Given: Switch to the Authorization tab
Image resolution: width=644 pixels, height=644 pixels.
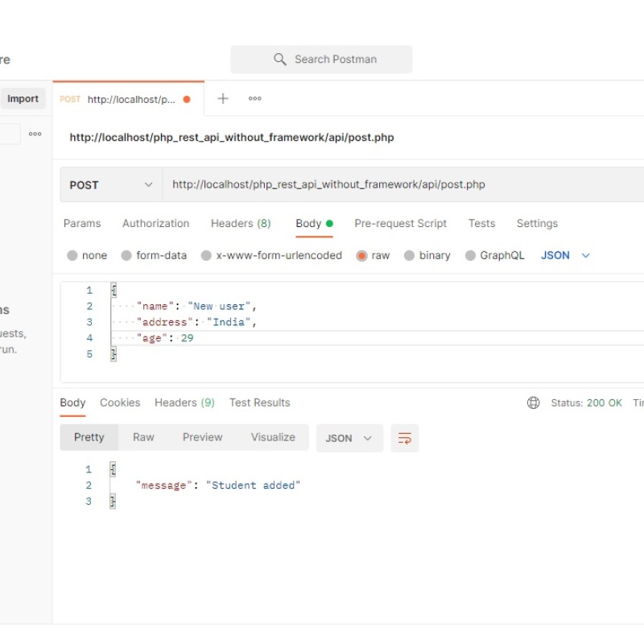Looking at the screenshot, I should [155, 224].
